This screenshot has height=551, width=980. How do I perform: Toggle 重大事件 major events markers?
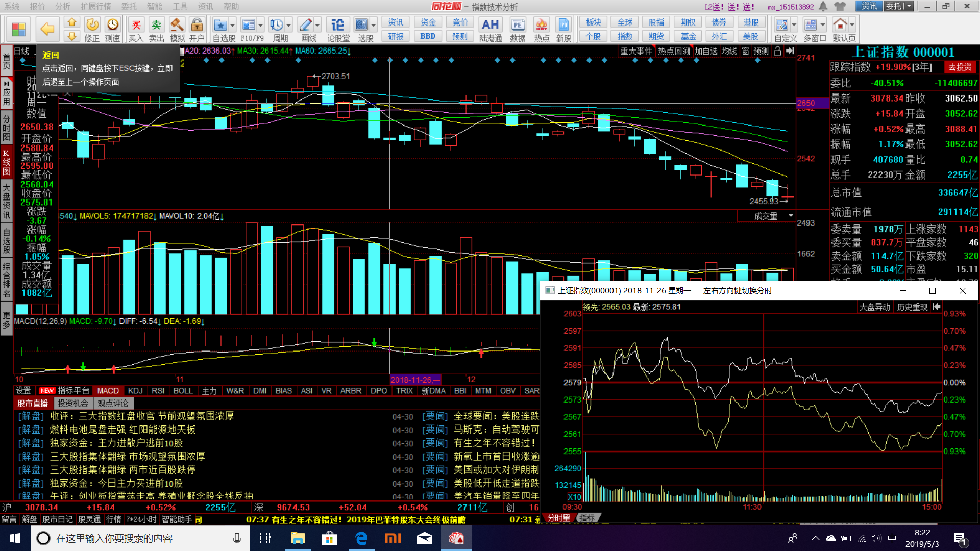[x=636, y=51]
